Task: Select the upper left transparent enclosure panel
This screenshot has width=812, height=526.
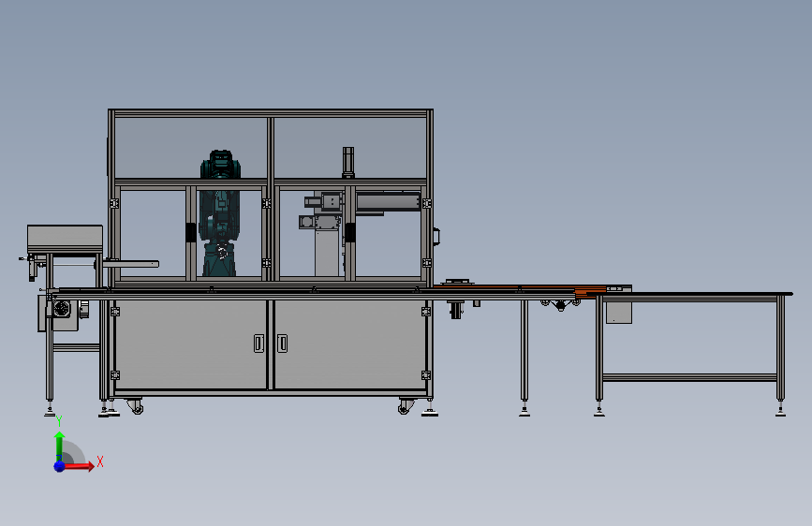Action: click(190, 148)
